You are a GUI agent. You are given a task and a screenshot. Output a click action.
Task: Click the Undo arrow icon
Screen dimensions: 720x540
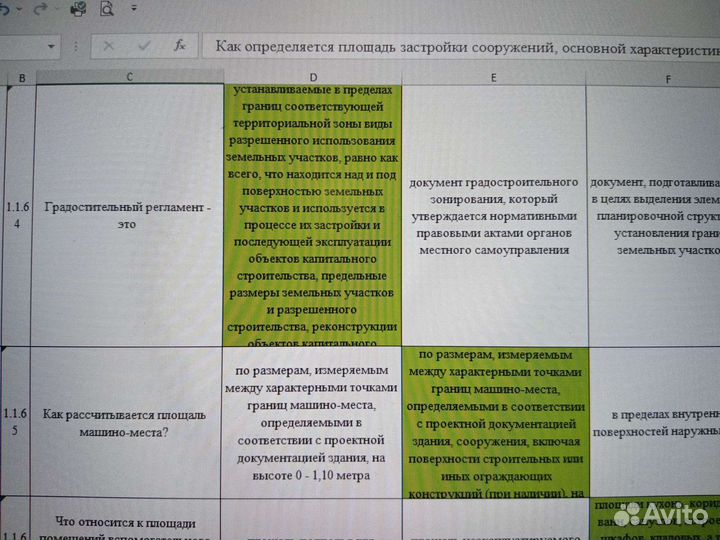pos(4,9)
